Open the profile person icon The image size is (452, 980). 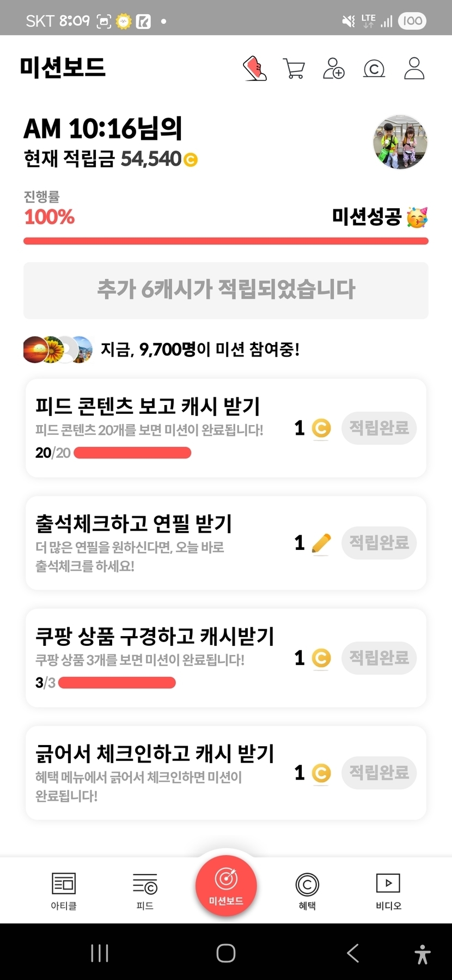click(x=414, y=69)
